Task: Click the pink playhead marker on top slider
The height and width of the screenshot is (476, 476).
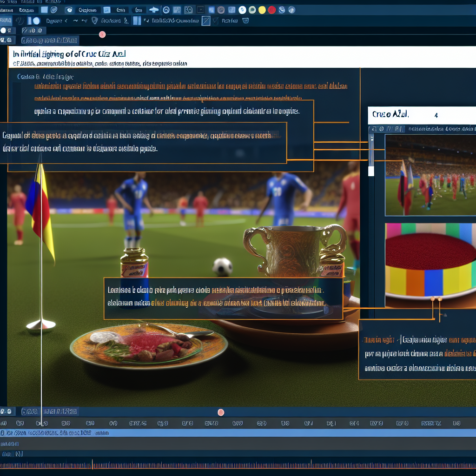Action: click(x=102, y=34)
